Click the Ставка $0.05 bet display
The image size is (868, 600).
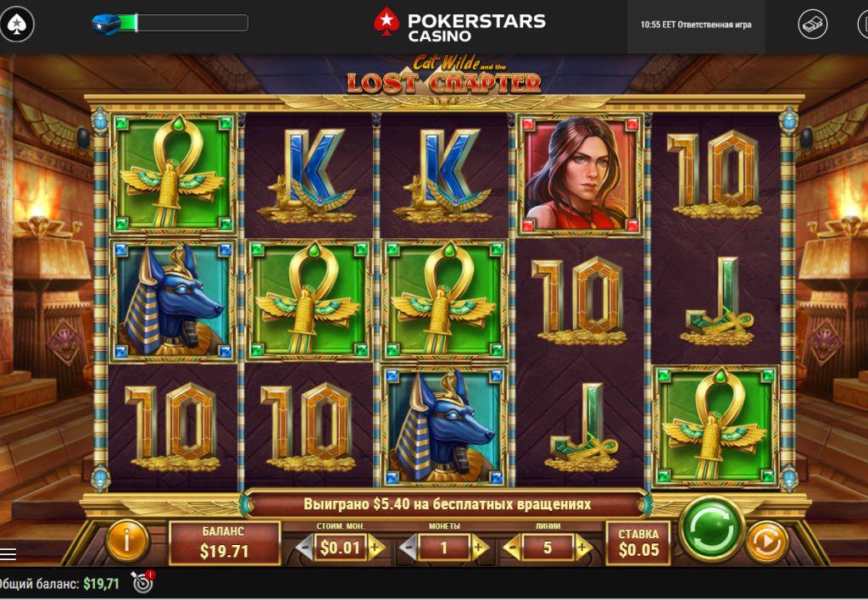coord(638,542)
